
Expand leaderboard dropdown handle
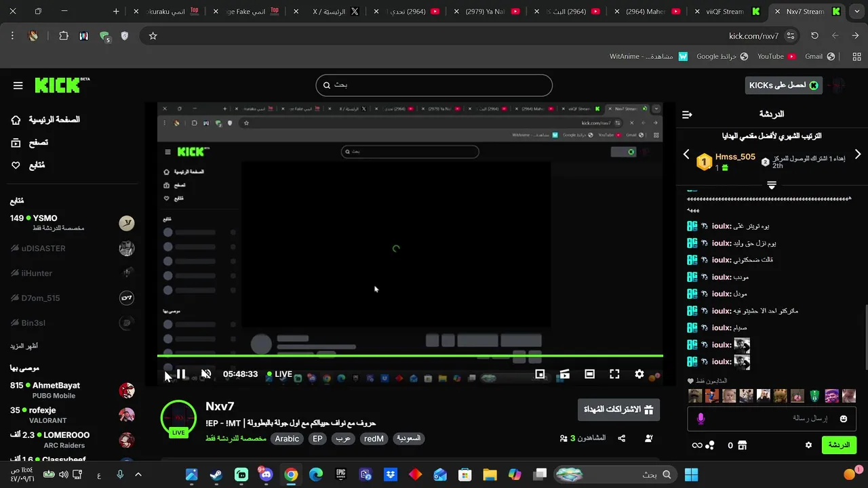[x=772, y=184]
